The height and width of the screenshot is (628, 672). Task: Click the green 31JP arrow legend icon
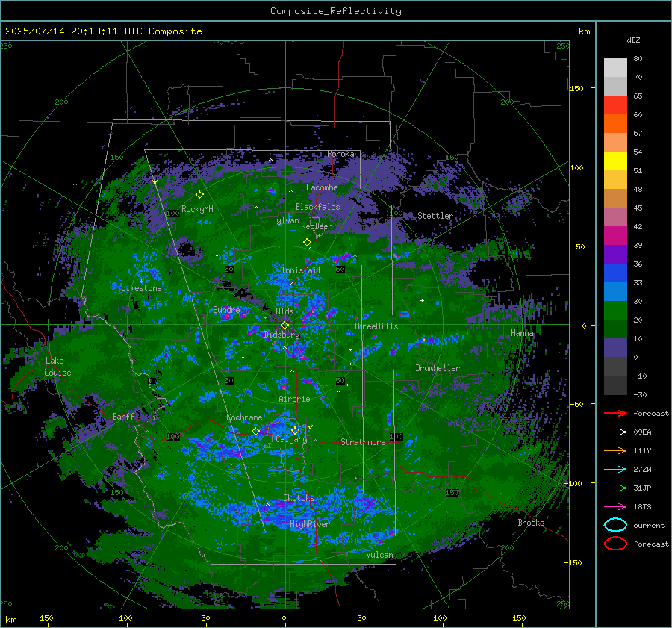[615, 488]
